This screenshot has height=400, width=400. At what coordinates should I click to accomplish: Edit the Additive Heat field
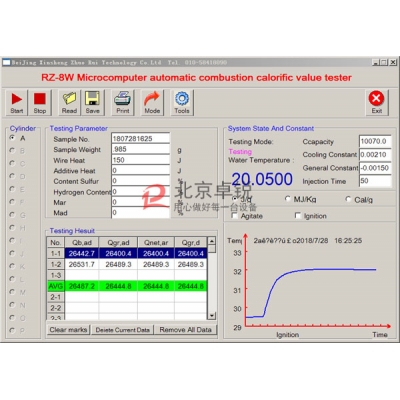tap(140, 170)
